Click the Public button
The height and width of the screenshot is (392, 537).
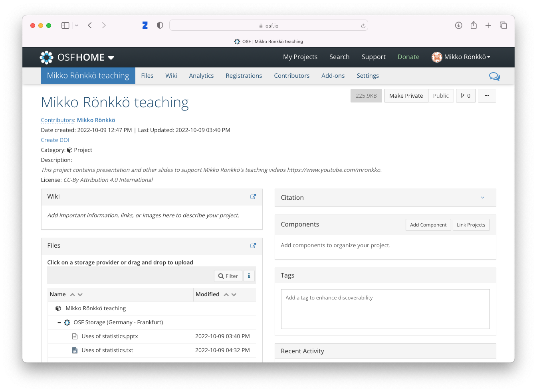[441, 96]
